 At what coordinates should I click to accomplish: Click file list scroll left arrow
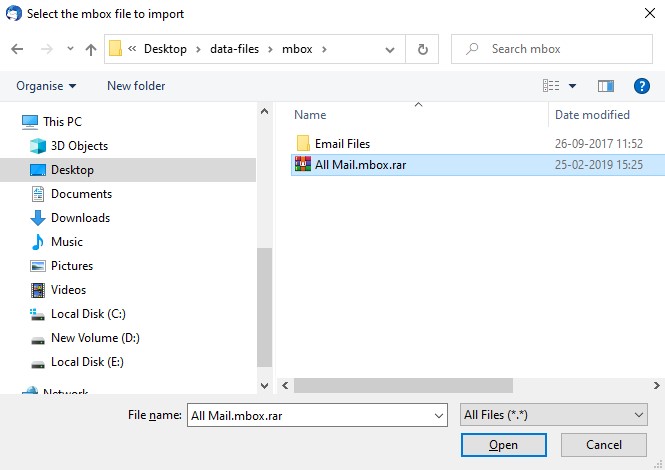pos(285,386)
